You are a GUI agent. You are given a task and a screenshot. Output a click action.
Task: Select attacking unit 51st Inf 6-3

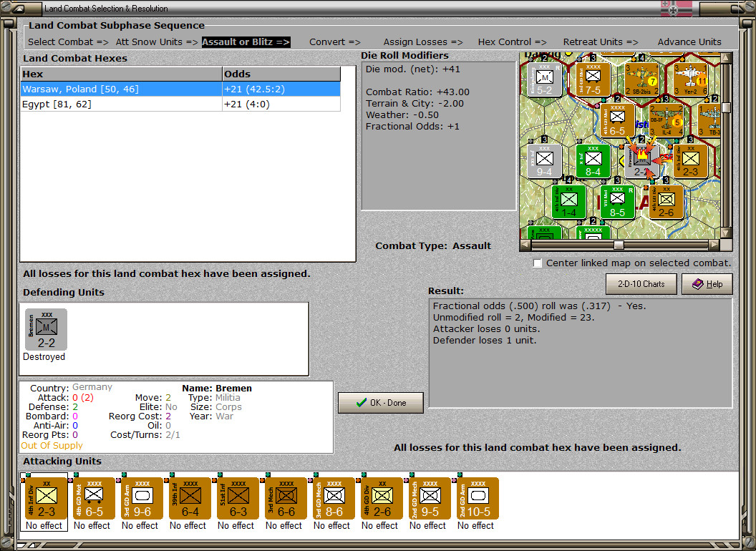tap(238, 499)
